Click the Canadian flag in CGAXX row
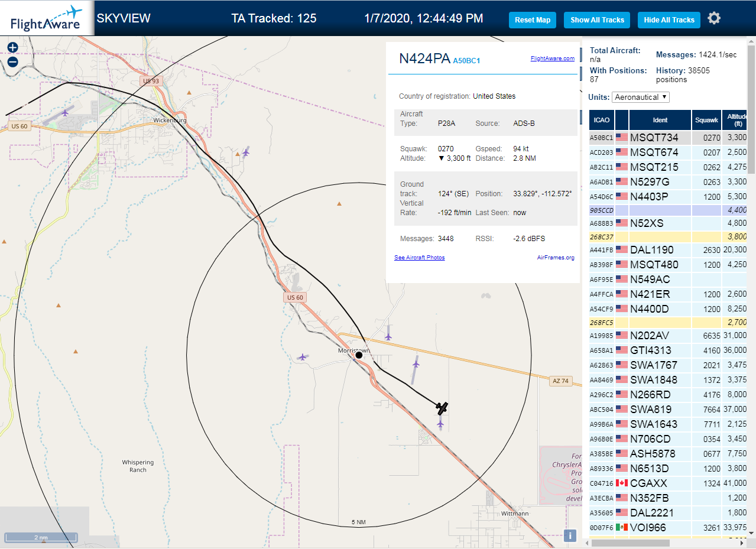756x549 pixels. coord(622,483)
